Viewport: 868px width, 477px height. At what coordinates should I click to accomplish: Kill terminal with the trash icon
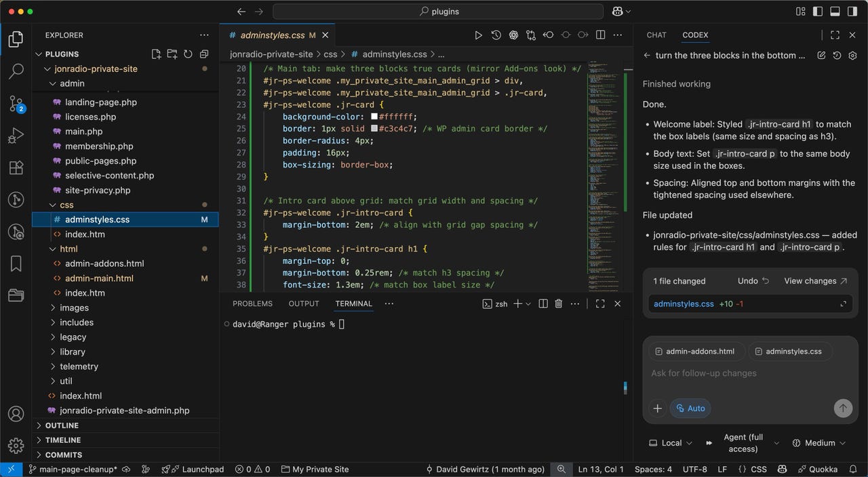[x=559, y=304]
